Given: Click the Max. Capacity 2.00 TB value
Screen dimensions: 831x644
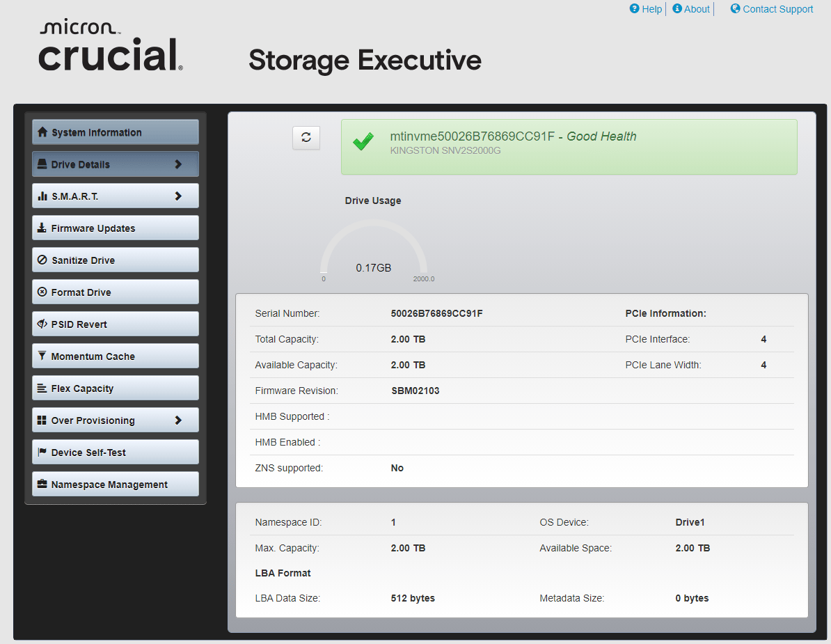Looking at the screenshot, I should (408, 548).
